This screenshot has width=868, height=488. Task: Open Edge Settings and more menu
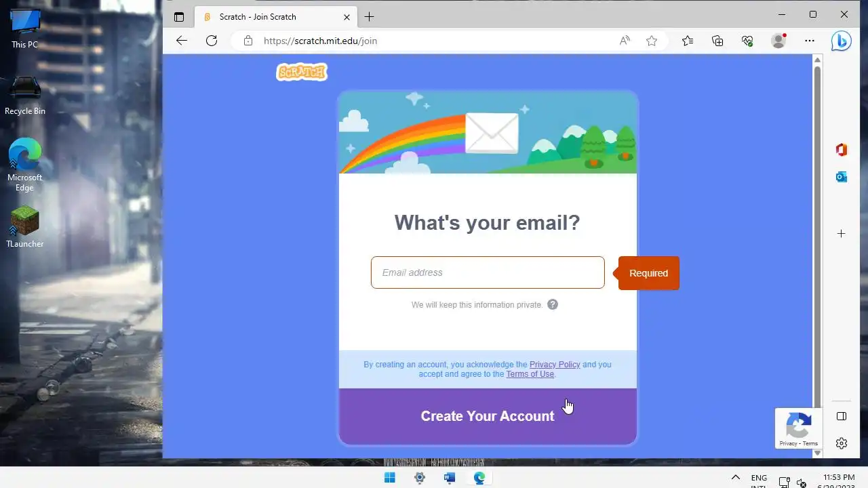pyautogui.click(x=810, y=41)
